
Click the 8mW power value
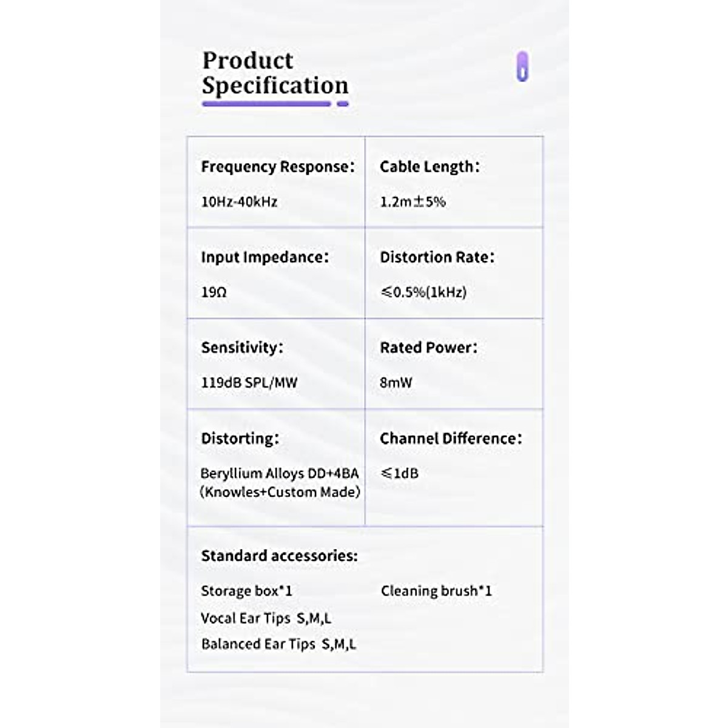pyautogui.click(x=396, y=383)
